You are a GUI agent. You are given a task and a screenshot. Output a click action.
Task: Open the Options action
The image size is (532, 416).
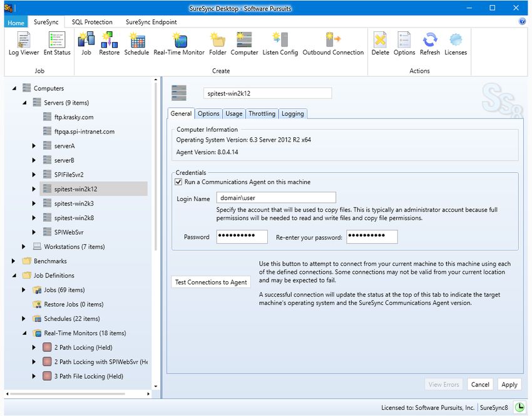point(404,43)
